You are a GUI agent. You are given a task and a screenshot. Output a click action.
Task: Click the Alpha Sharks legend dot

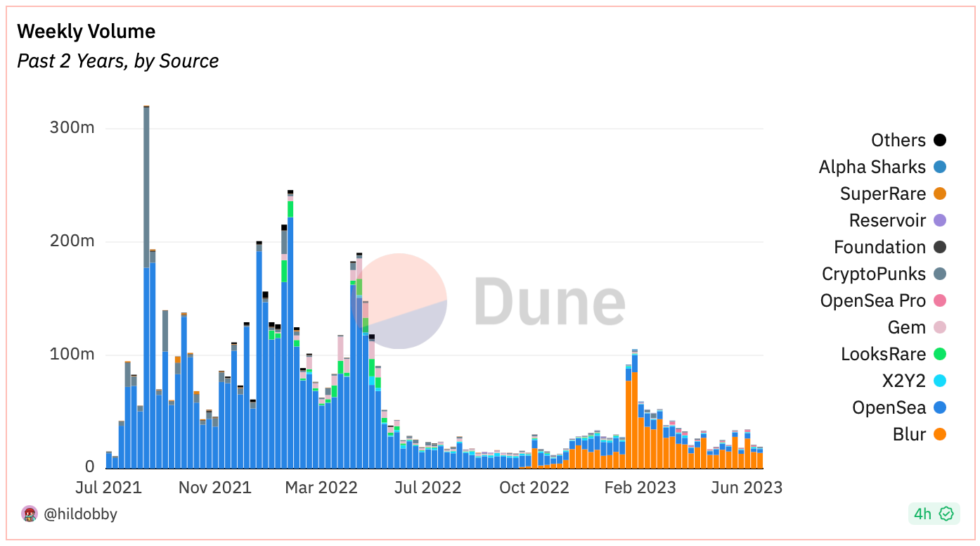(x=939, y=167)
